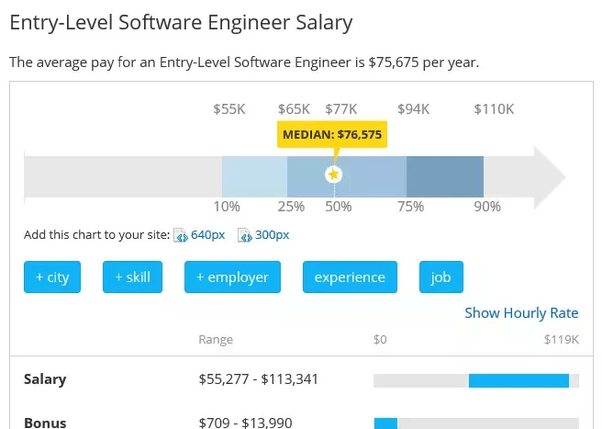Click the grey arrow tip of chart
This screenshot has width=602, height=429.
tap(549, 177)
